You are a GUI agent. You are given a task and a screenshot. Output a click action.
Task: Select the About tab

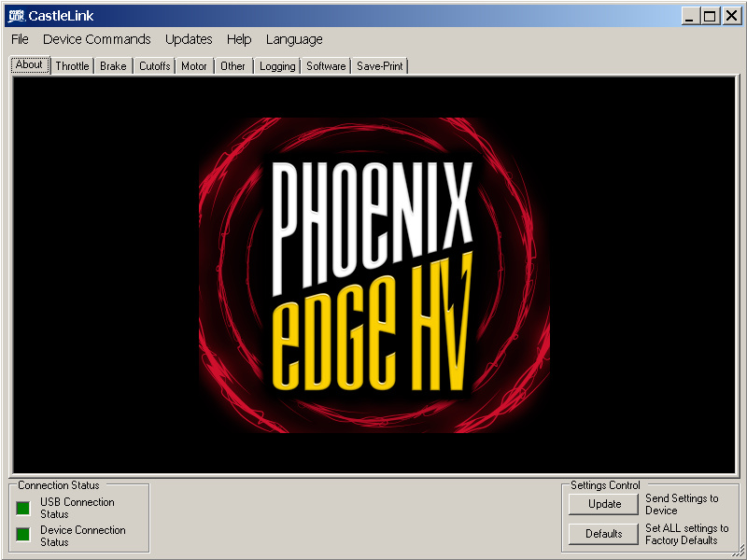tap(29, 65)
